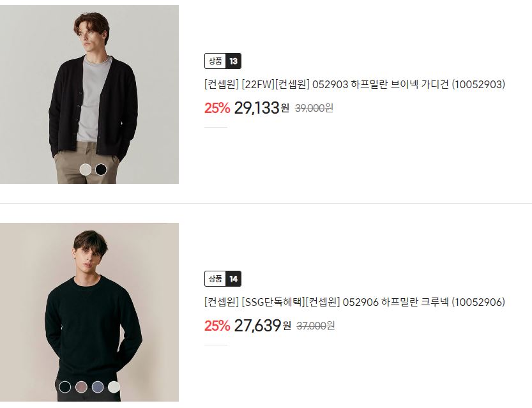This screenshot has height=408, width=532.
Task: Click the struck-through 39,000원 original price
Action: [314, 108]
